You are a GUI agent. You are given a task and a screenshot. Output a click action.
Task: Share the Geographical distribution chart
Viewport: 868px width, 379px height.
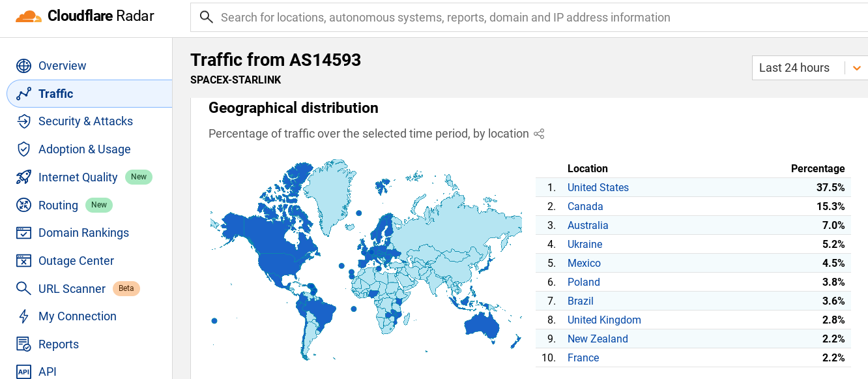[x=539, y=134]
